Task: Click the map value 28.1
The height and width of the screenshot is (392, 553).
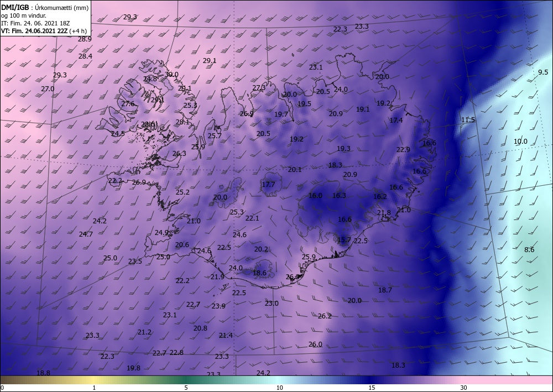Action: [182, 122]
